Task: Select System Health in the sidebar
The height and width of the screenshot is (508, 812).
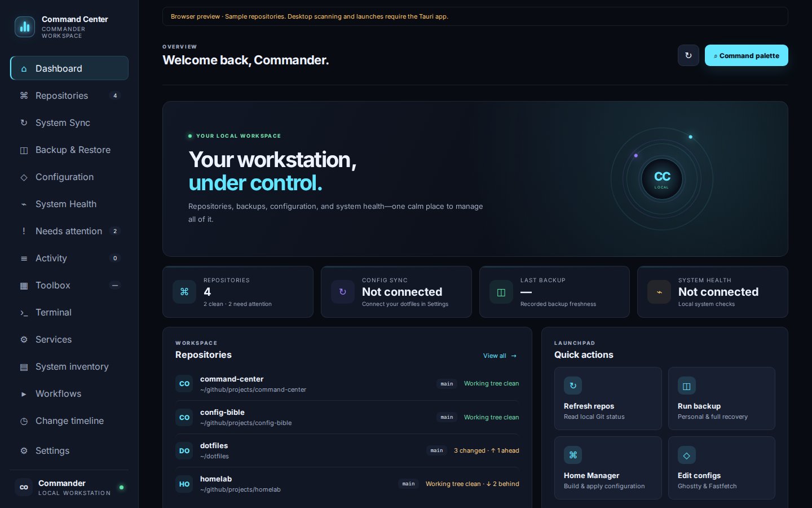Action: 69,204
